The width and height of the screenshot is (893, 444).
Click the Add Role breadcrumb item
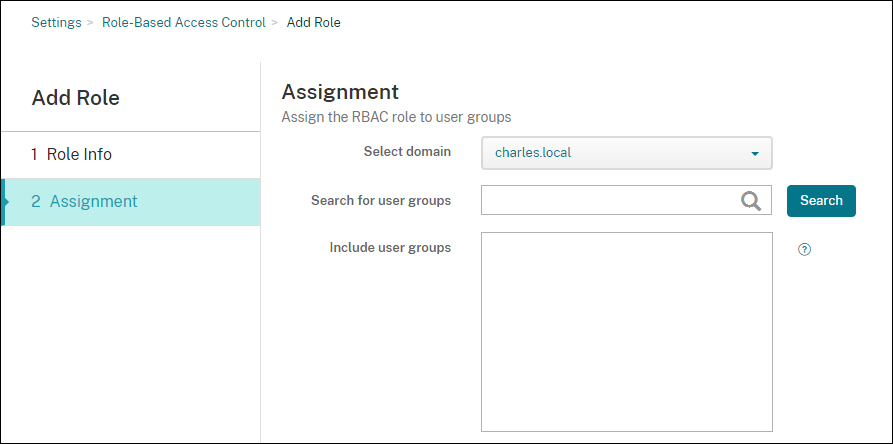point(313,22)
